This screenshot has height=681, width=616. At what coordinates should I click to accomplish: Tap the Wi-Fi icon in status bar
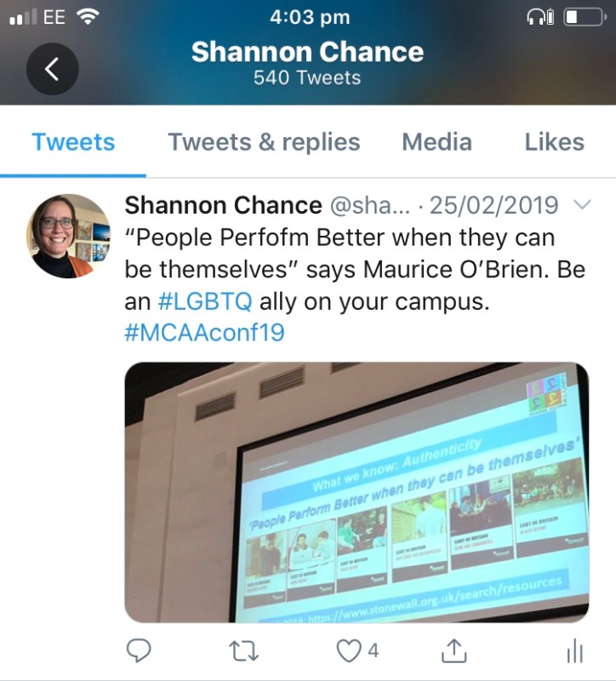[87, 17]
